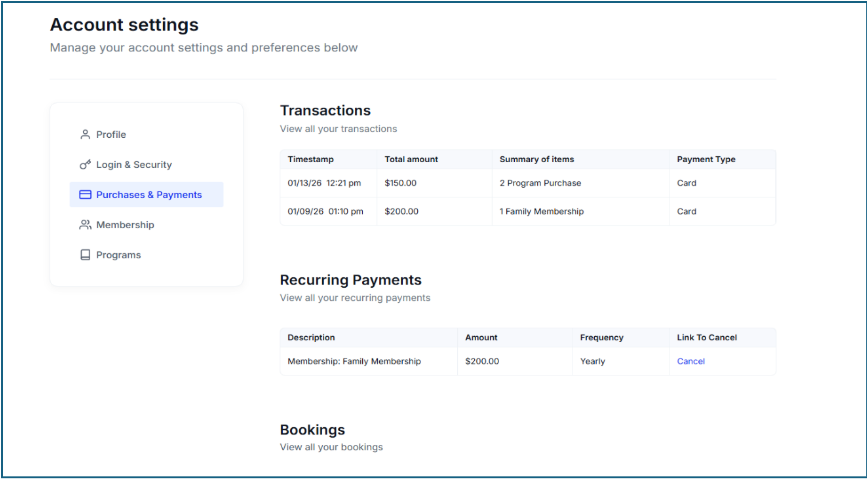Image resolution: width=867 pixels, height=480 pixels.
Task: Click the 1 Family Membership entry
Action: coord(541,211)
